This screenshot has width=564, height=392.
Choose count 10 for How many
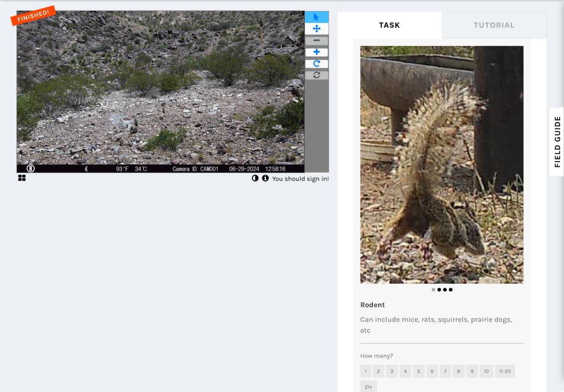tap(486, 371)
